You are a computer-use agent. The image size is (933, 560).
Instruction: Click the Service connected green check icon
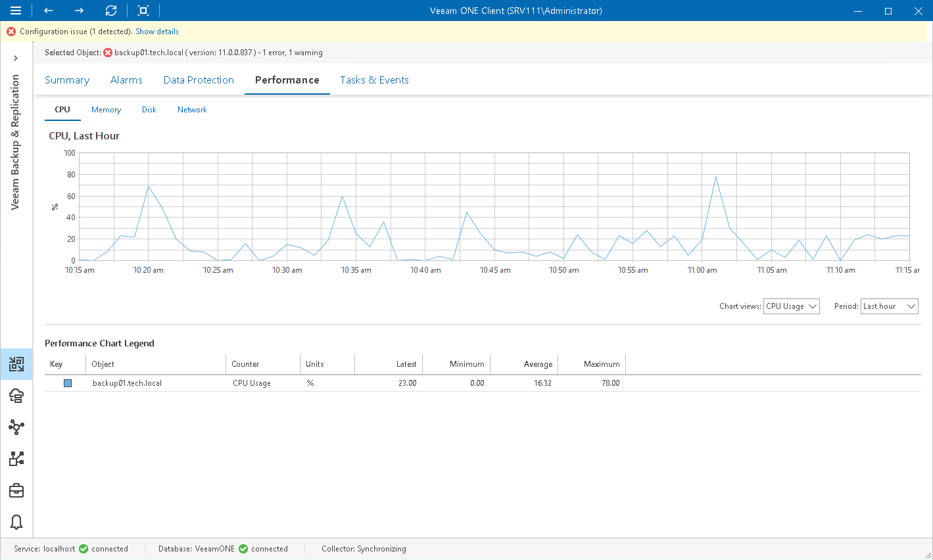[84, 549]
